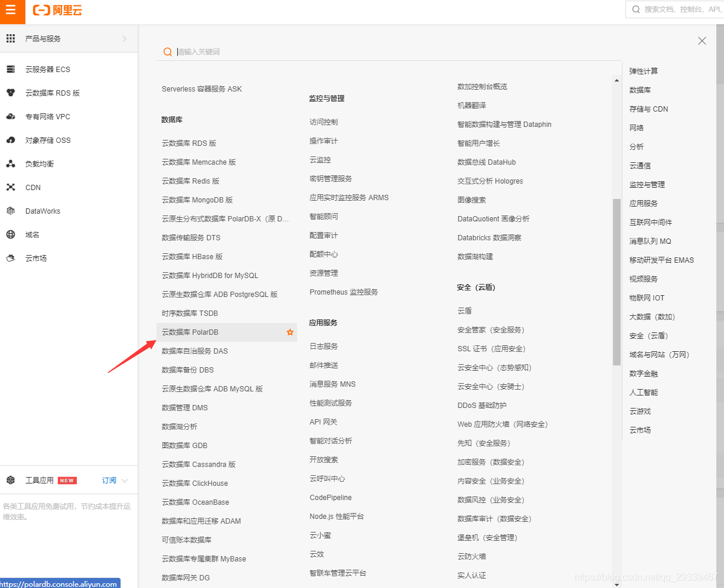Click the product panel vertical scrollbar thumb
The width and height of the screenshot is (724, 588).
click(x=617, y=282)
